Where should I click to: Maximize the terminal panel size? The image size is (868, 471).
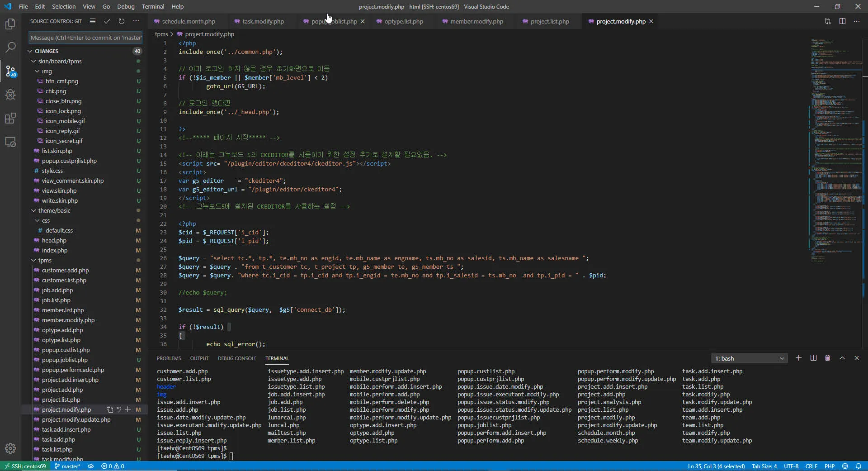842,358
